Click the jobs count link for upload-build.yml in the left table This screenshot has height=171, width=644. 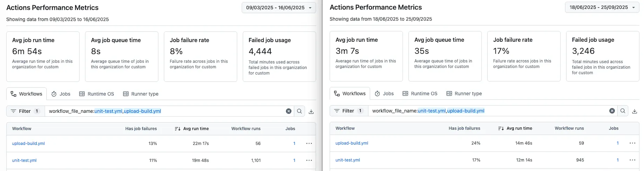(294, 143)
